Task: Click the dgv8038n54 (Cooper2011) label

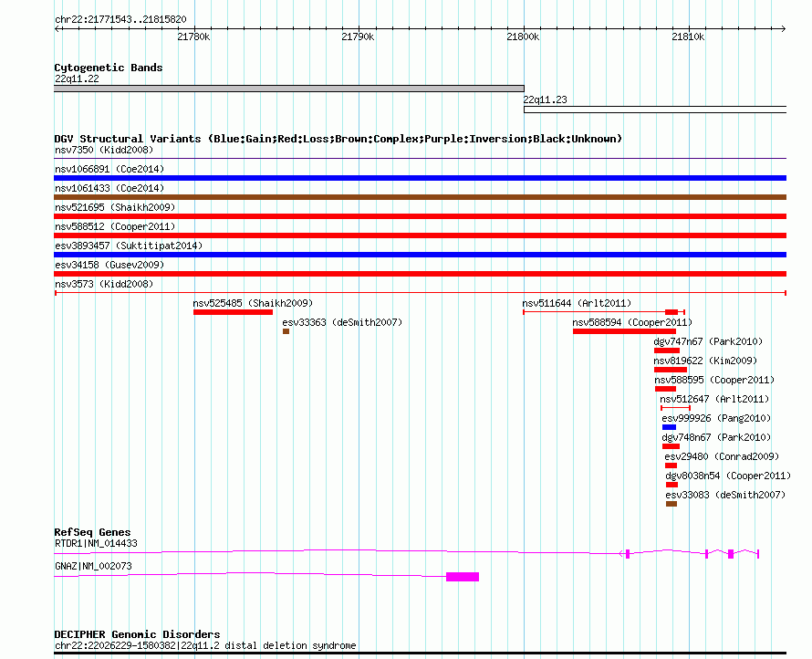Action: (x=728, y=476)
